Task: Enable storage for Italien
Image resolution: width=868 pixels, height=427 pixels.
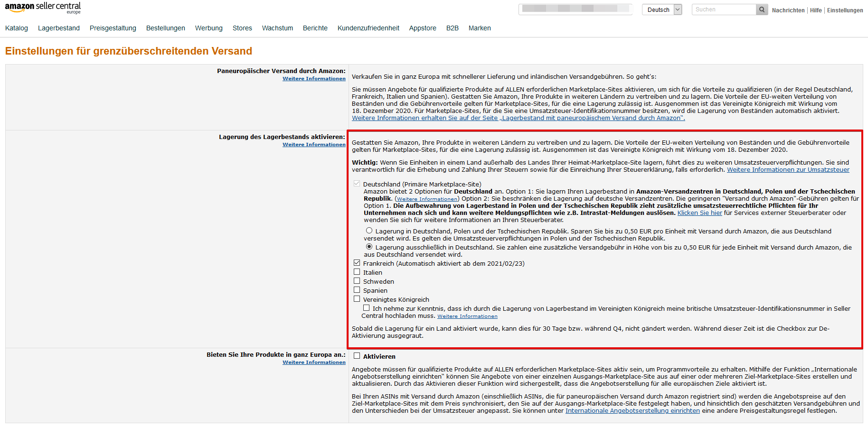Action: (357, 271)
